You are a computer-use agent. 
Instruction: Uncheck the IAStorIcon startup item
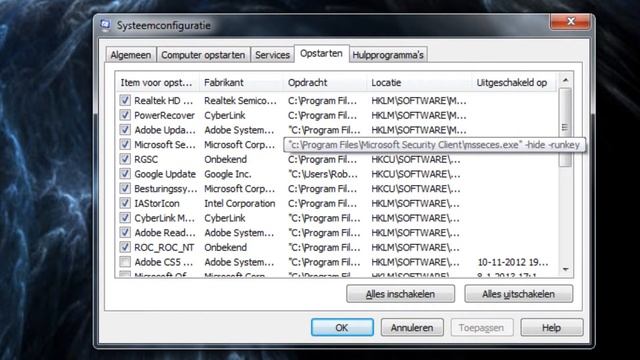[x=125, y=203]
